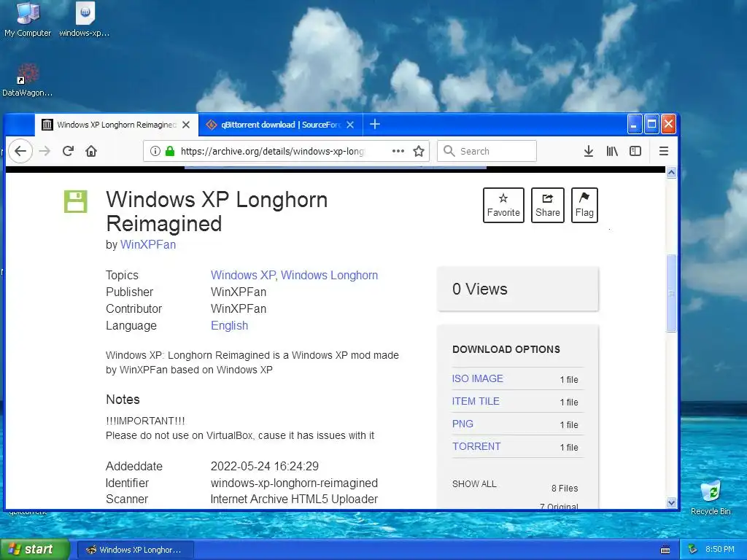
Task: Open the Start menu
Action: pyautogui.click(x=34, y=549)
